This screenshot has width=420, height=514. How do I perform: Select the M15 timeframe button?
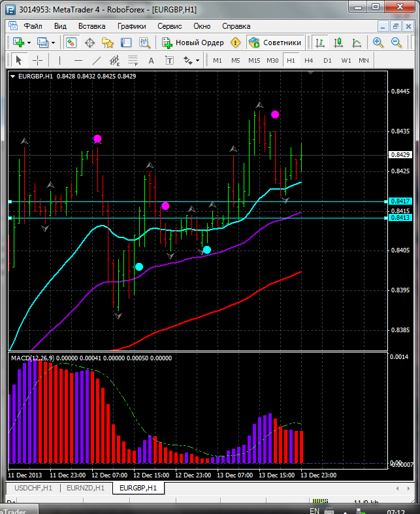[x=254, y=60]
